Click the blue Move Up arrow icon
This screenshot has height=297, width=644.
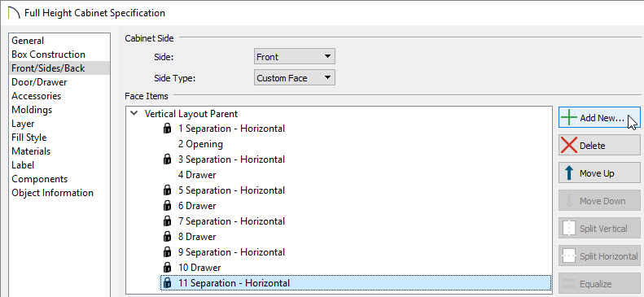[x=569, y=173]
